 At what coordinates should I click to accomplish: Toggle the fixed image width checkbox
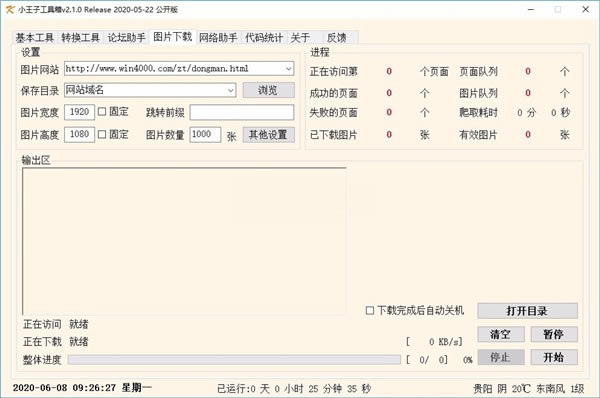point(102,112)
